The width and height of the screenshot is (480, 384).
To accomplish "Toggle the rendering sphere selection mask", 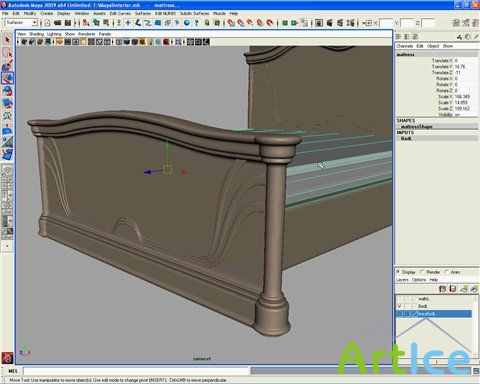I will [x=187, y=23].
